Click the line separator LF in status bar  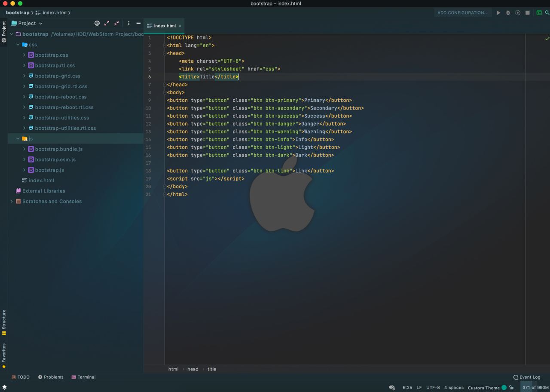point(419,387)
